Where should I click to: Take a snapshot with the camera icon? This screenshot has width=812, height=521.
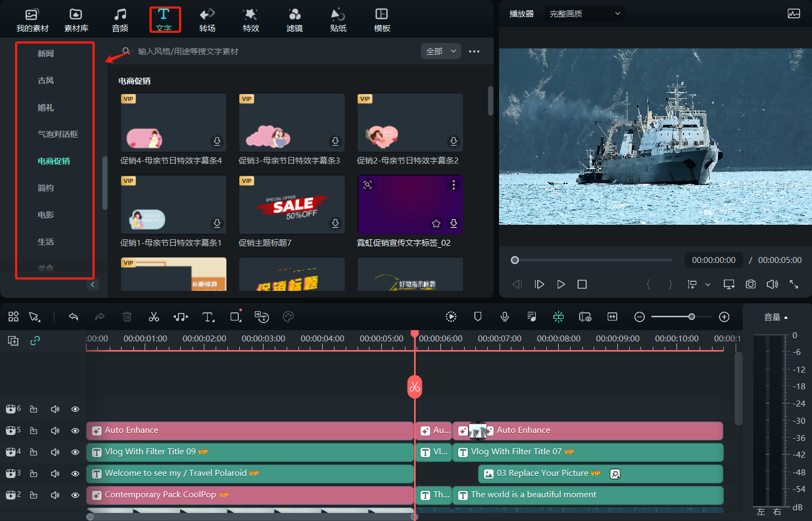click(x=751, y=284)
